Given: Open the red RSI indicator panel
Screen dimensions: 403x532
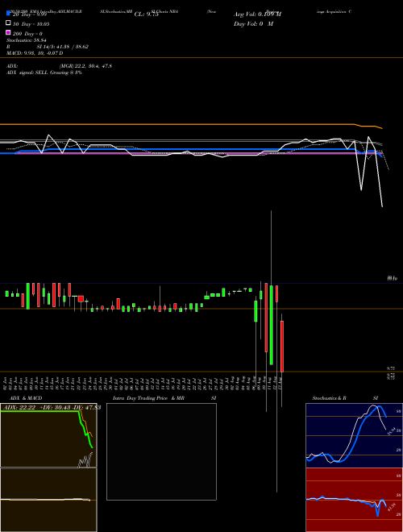Looking at the screenshot, I should [354, 500].
